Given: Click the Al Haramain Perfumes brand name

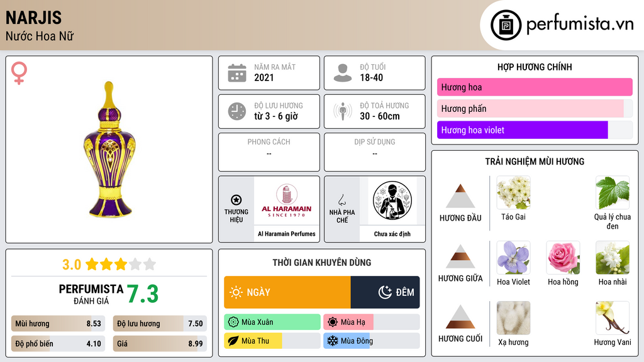Looking at the screenshot, I should pos(287,234).
